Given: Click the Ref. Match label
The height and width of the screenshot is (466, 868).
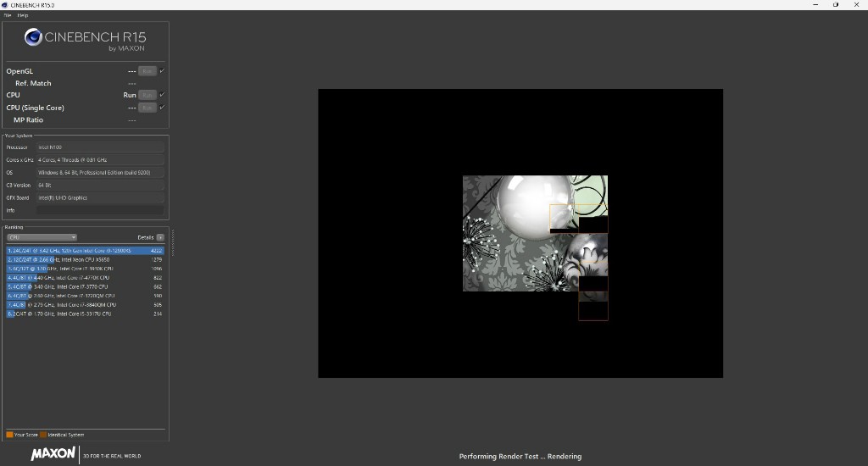Looking at the screenshot, I should pyautogui.click(x=33, y=83).
